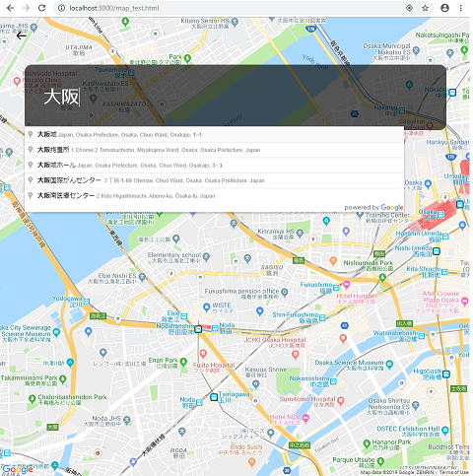This screenshot has height=476, width=473.
Task: Select the 大阪拘置所 Tomobuchicho suggestion
Action: (214, 150)
